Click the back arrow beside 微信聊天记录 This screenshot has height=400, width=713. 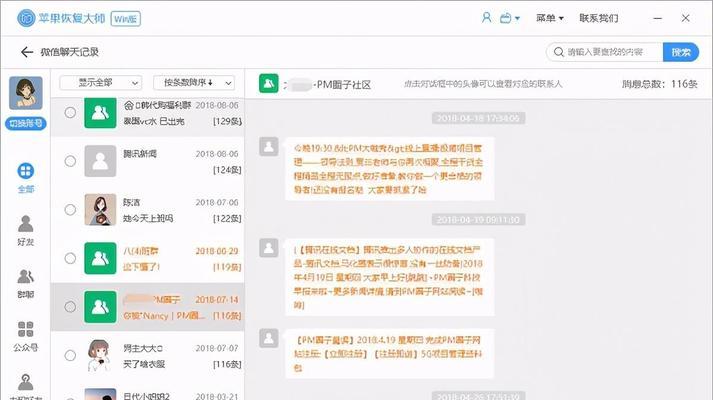click(x=27, y=52)
